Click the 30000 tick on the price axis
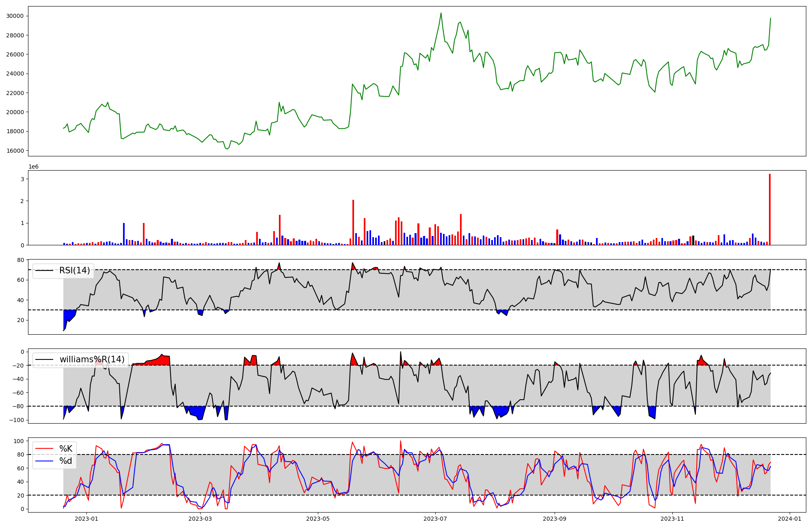The height and width of the screenshot is (528, 812). (x=15, y=16)
